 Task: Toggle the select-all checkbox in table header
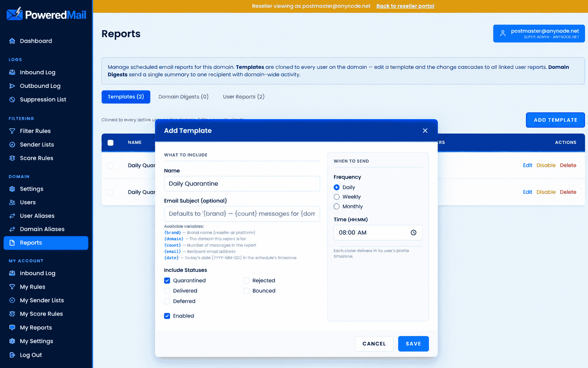[110, 142]
